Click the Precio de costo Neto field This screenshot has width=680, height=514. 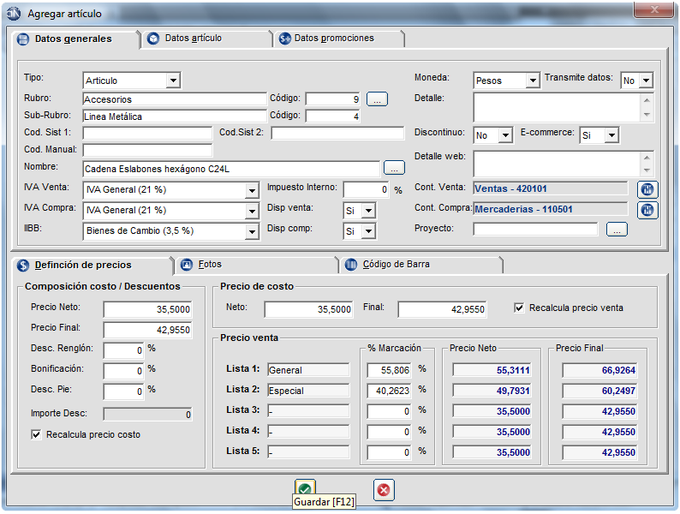(309, 310)
